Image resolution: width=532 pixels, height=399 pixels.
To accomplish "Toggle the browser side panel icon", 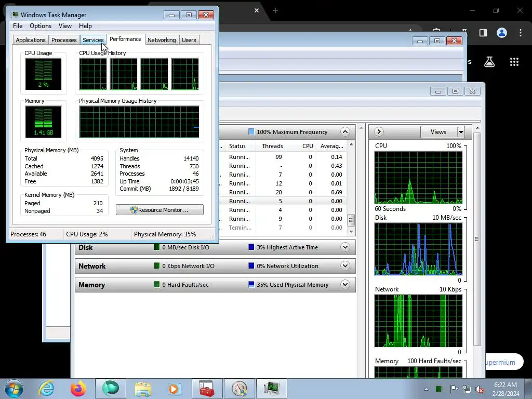I will coord(483,33).
